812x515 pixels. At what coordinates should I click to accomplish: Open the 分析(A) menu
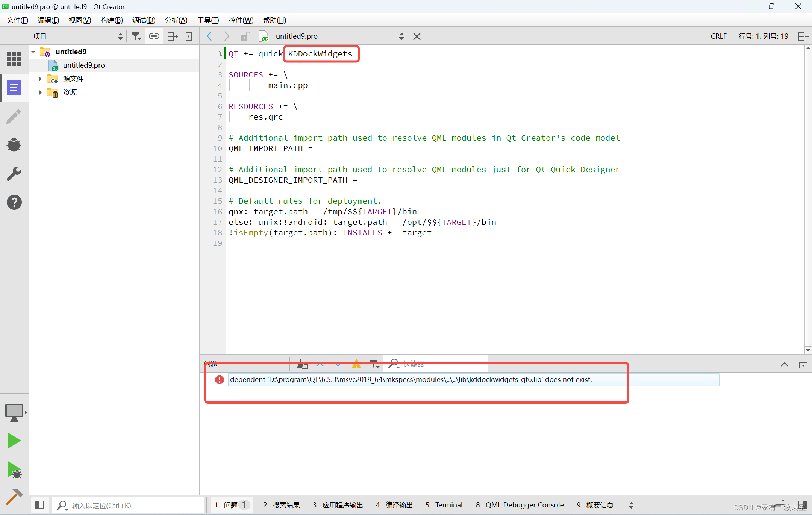click(176, 20)
